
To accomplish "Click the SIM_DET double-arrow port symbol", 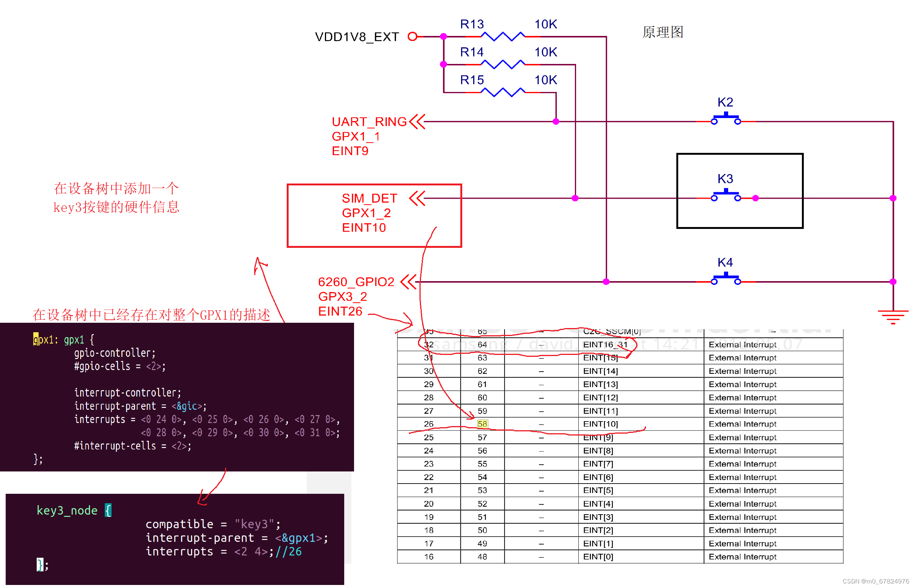I will 417,198.
